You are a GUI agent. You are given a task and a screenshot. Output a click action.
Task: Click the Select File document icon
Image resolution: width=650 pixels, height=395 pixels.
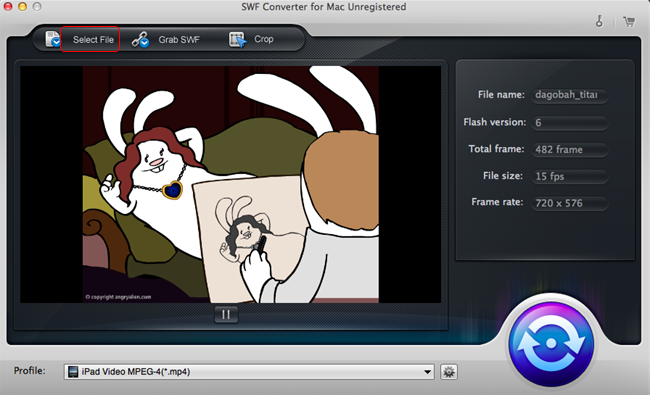click(53, 39)
